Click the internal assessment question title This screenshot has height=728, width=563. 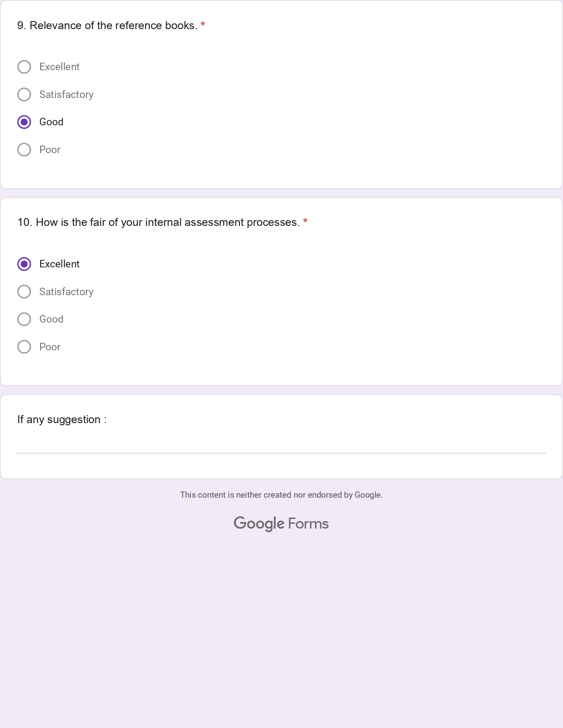159,222
